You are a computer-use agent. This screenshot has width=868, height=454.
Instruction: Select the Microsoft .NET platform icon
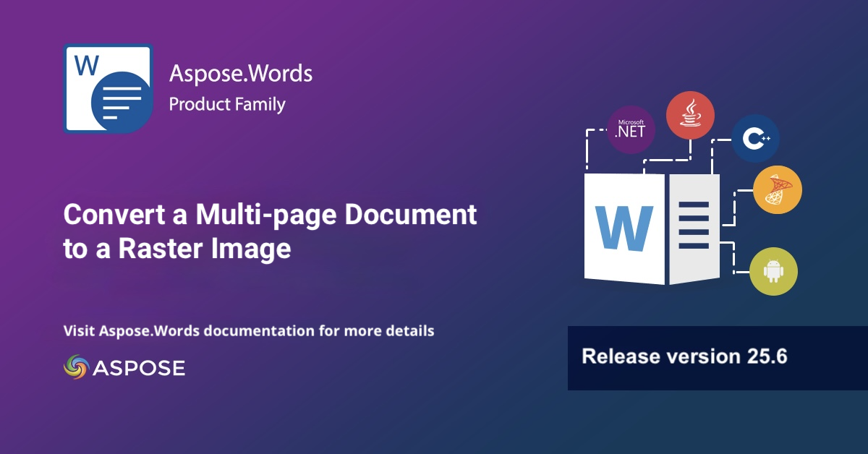[x=631, y=131]
